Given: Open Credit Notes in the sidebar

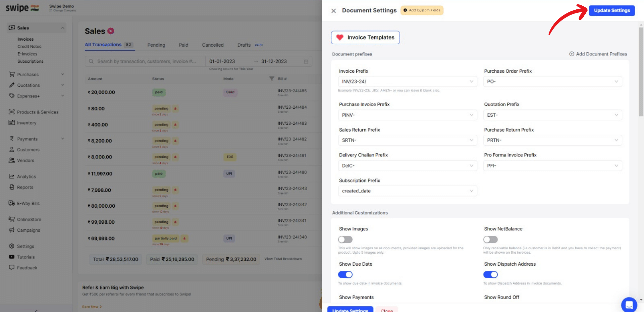Looking at the screenshot, I should point(30,47).
